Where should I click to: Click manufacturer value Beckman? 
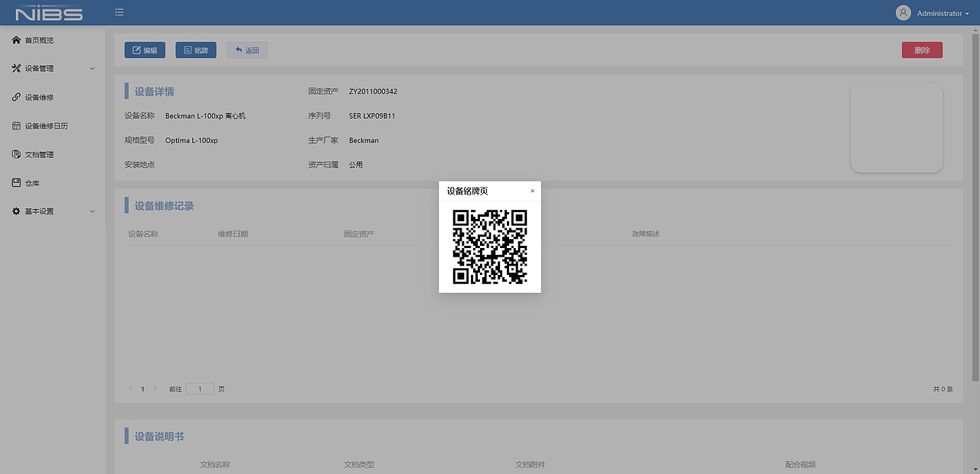pyautogui.click(x=364, y=140)
